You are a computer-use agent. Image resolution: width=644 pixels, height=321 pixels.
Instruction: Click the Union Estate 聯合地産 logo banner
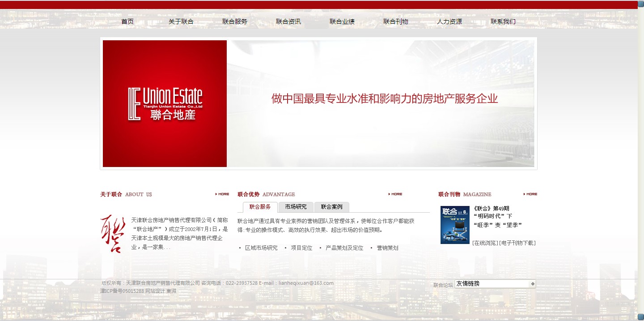coord(165,103)
